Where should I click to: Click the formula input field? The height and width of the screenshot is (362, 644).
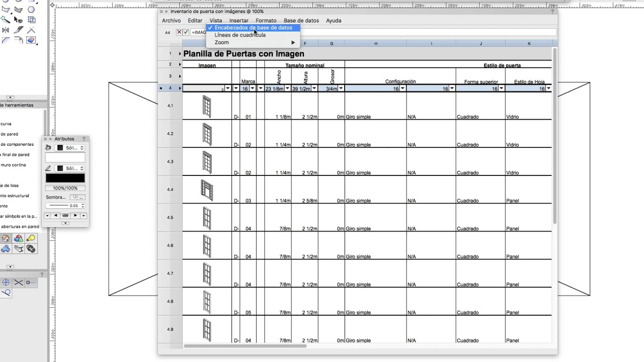click(373, 32)
